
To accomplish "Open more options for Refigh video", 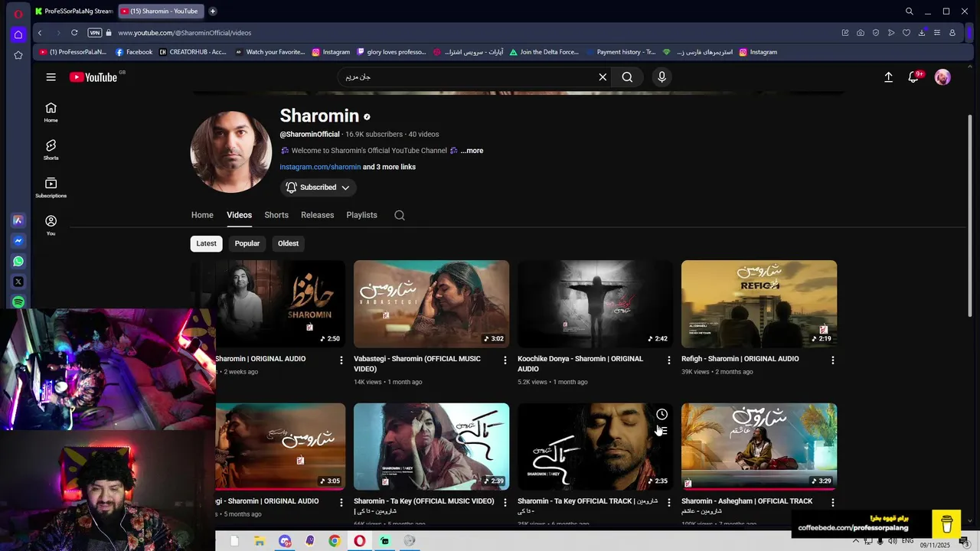I will (832, 360).
